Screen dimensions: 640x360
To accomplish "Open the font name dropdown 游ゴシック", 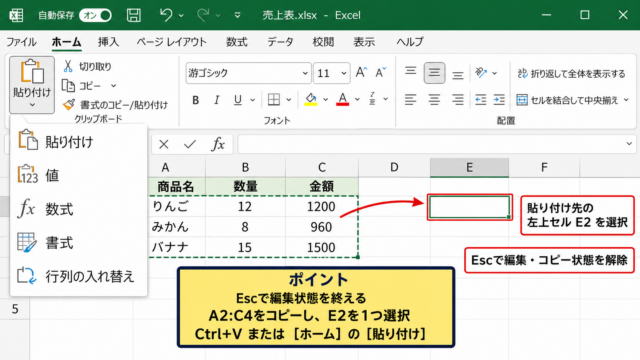I will pos(304,73).
